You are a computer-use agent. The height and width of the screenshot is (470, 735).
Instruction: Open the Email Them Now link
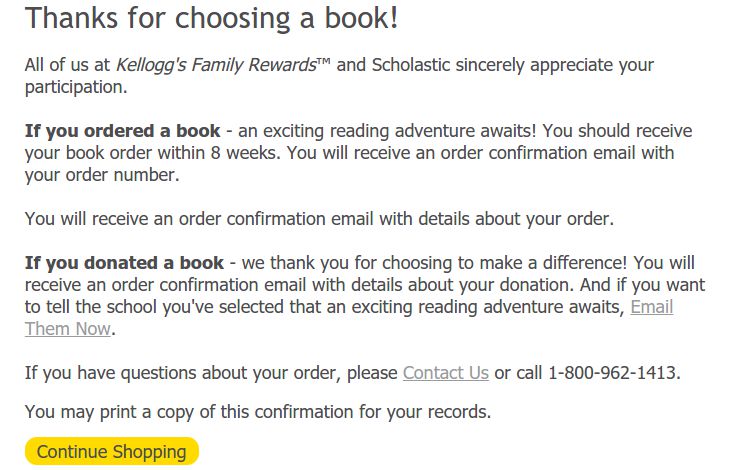coord(651,307)
